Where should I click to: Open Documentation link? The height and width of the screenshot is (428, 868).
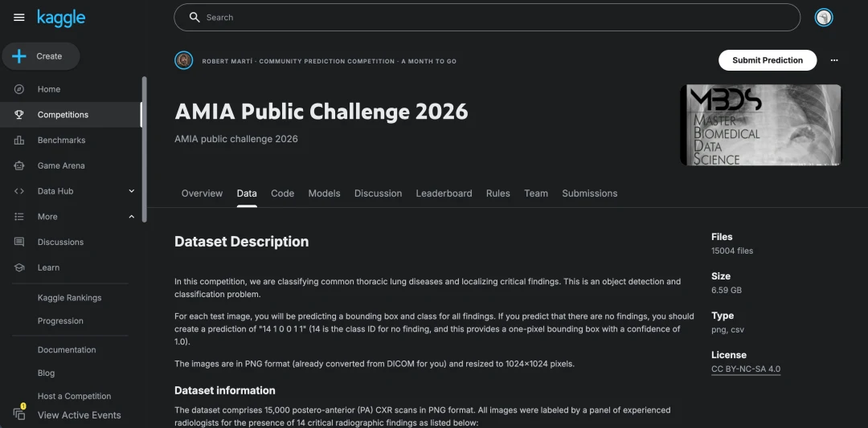pyautogui.click(x=67, y=349)
